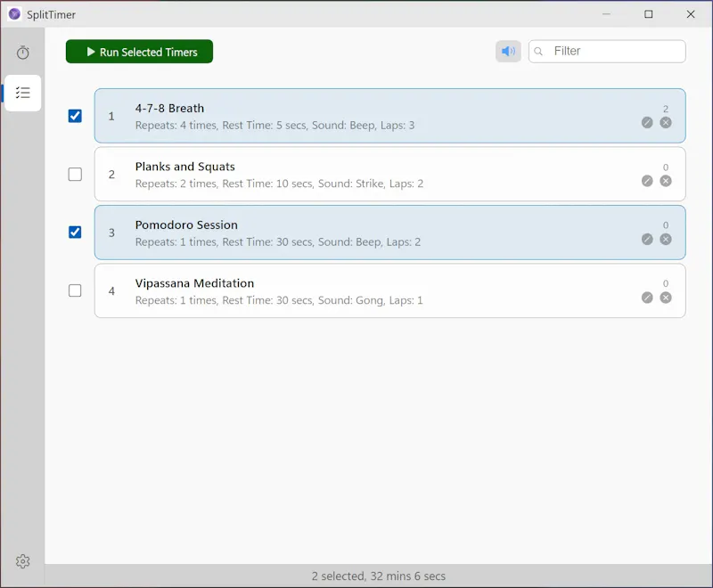
Task: Click run count '0' on Pomodoro Session
Action: tap(666, 225)
